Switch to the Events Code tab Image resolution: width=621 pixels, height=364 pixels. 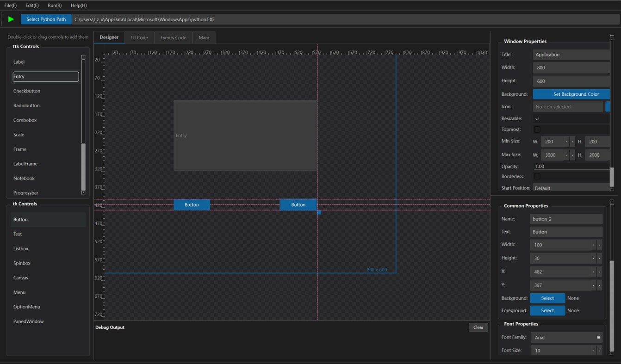click(173, 37)
